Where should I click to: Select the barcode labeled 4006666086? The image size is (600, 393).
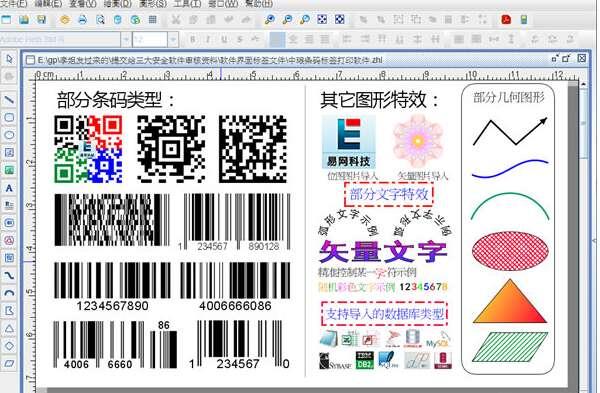pyautogui.click(x=235, y=287)
